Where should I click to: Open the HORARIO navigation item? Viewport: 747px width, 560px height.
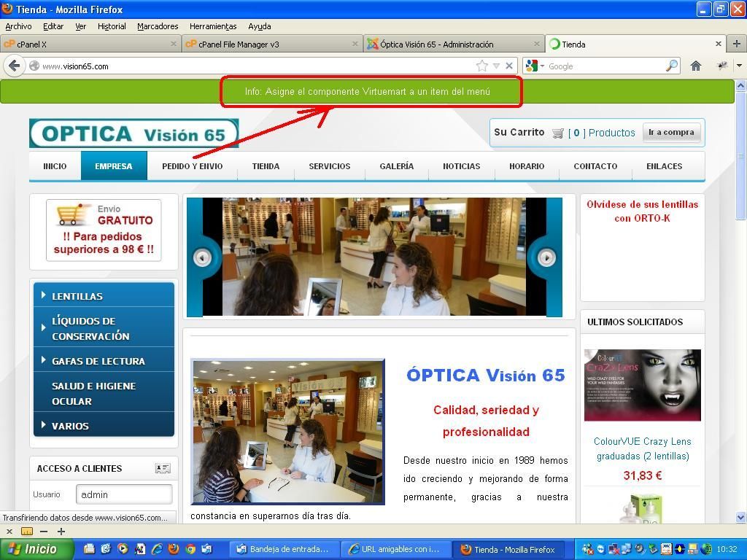pyautogui.click(x=527, y=166)
